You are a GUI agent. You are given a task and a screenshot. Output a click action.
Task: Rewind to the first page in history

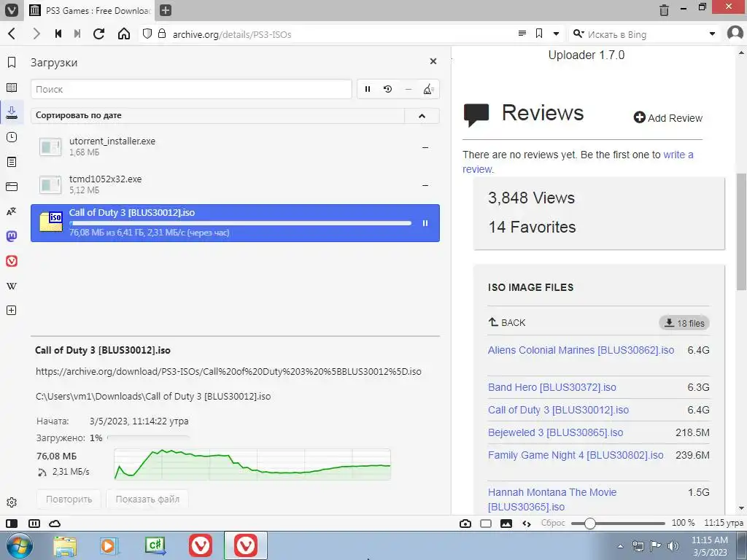pyautogui.click(x=58, y=34)
